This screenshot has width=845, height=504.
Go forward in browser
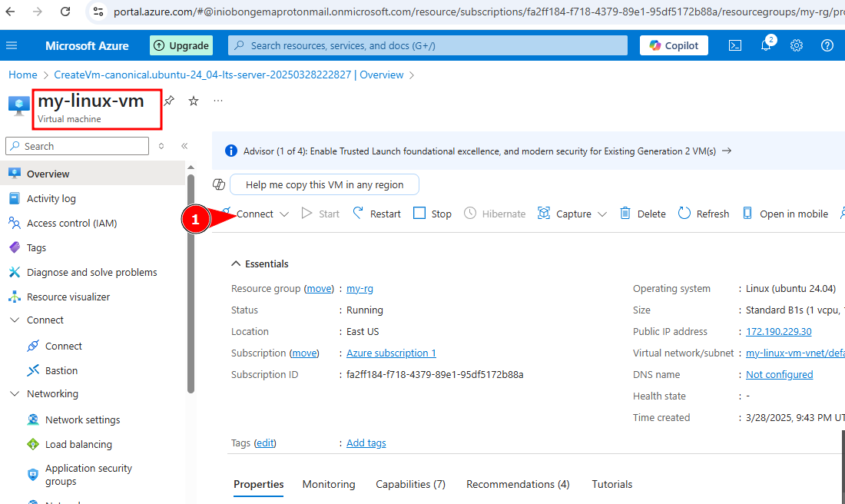coord(37,12)
